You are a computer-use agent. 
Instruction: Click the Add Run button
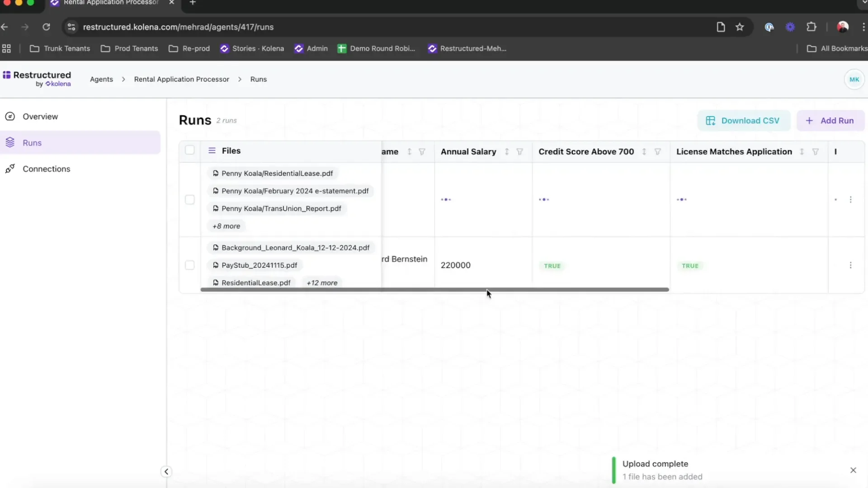(x=830, y=121)
